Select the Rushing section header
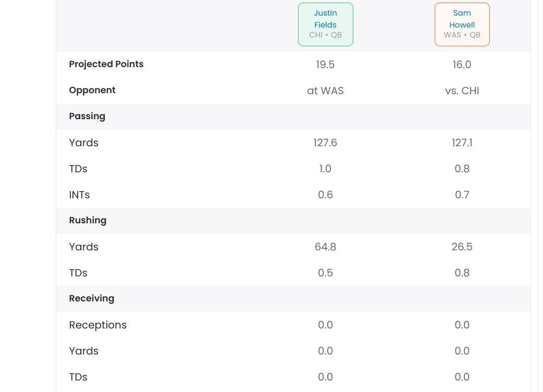Screen dimensions: 543x392 pos(88,220)
